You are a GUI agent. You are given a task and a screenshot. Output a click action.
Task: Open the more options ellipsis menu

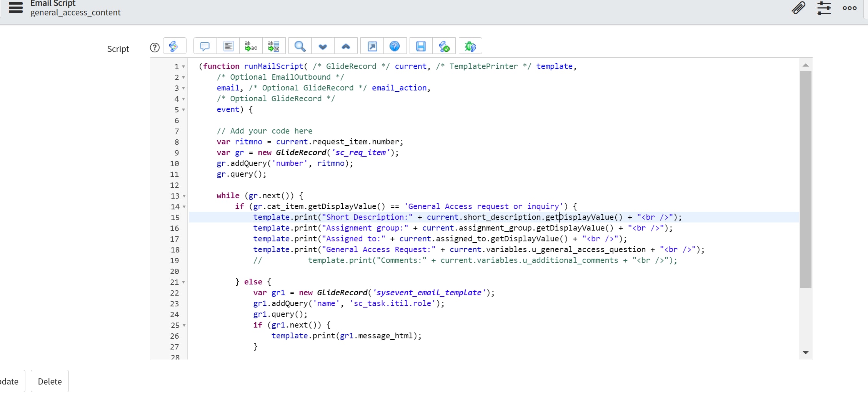pyautogui.click(x=850, y=8)
